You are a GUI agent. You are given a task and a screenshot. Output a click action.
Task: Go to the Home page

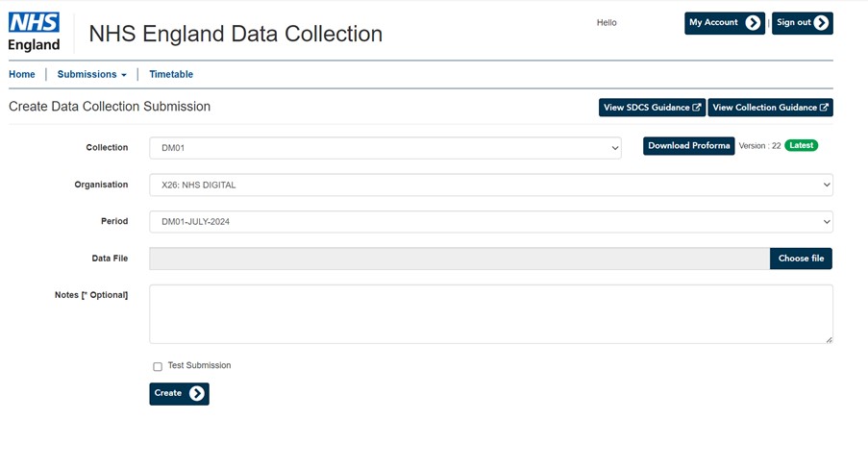pyautogui.click(x=21, y=74)
